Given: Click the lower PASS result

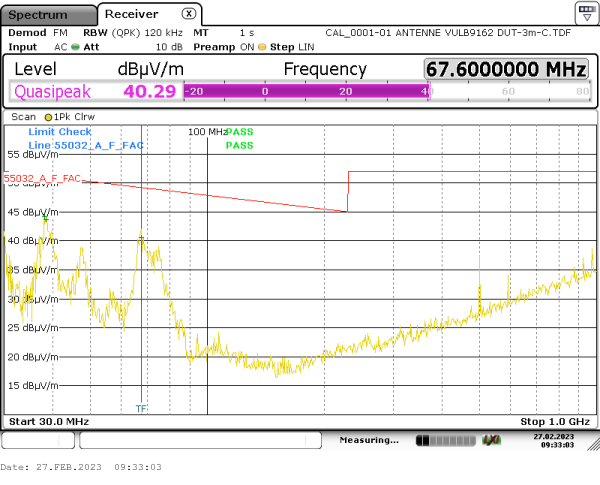Looking at the screenshot, I should (240, 145).
